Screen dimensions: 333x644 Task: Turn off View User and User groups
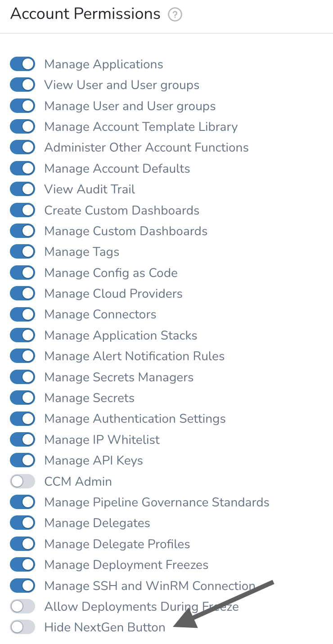pos(22,85)
